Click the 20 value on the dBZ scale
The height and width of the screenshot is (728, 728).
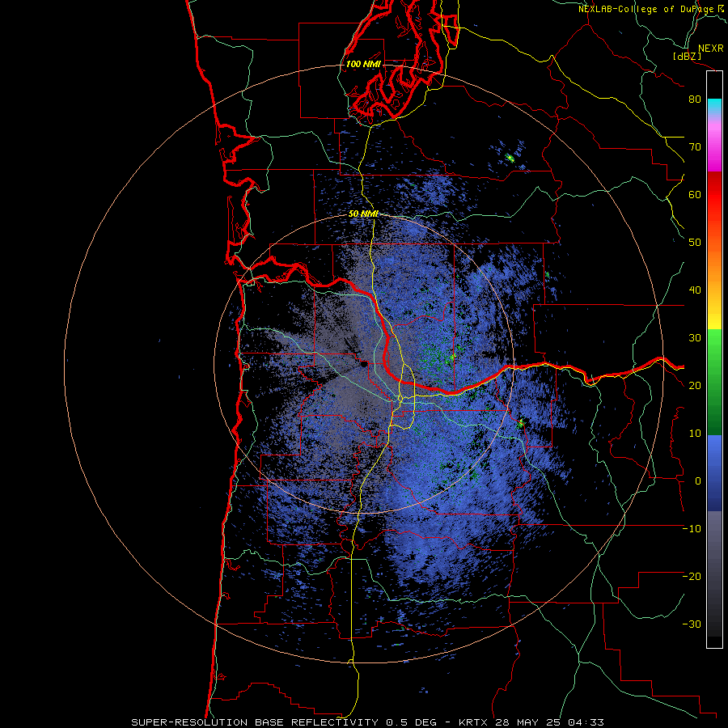point(695,386)
